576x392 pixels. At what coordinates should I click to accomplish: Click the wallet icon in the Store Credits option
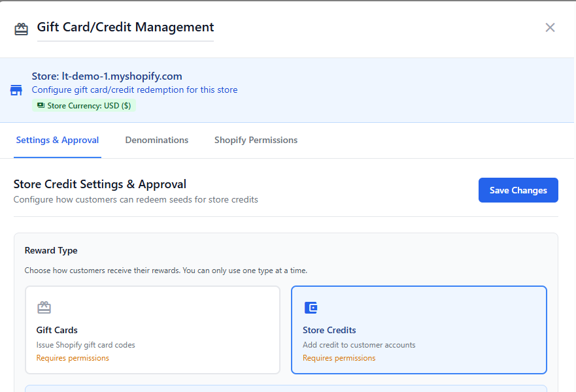pos(311,308)
